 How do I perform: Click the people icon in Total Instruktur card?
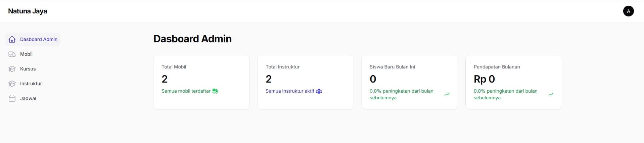(x=319, y=91)
